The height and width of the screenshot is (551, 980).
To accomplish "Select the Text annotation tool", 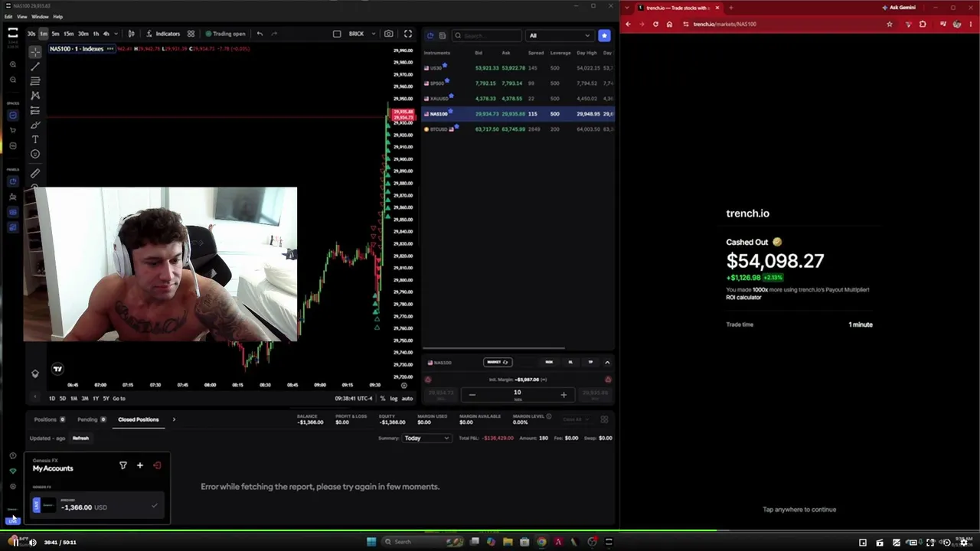I will pyautogui.click(x=35, y=139).
